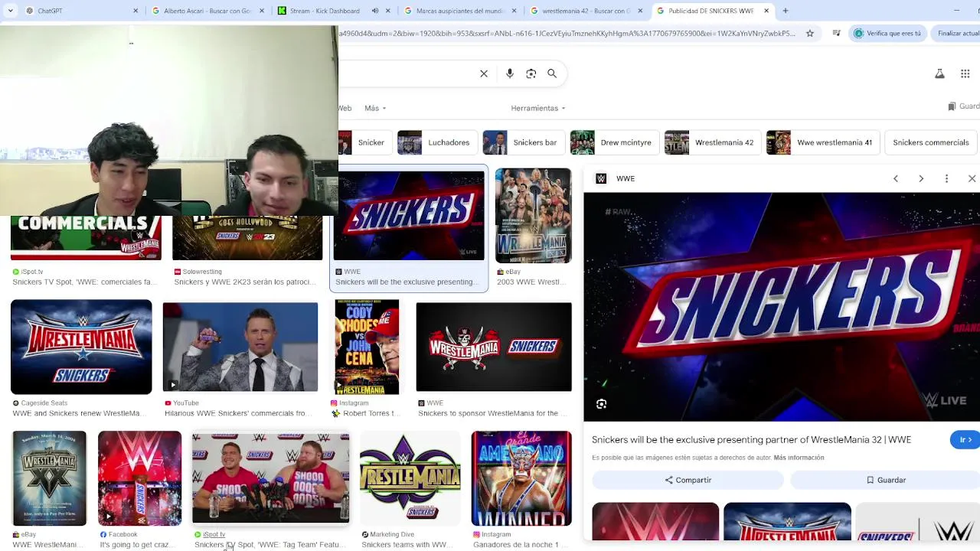Close the WWE image preview panel
Image resolution: width=980 pixels, height=551 pixels.
click(x=972, y=178)
